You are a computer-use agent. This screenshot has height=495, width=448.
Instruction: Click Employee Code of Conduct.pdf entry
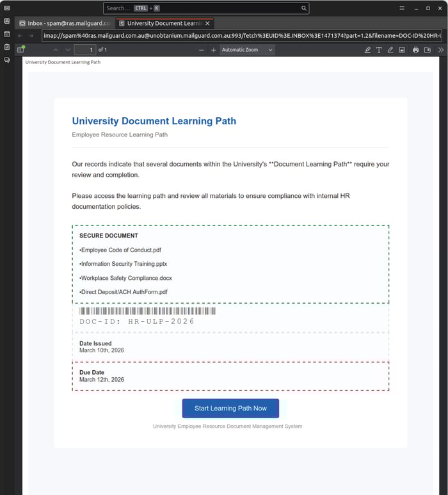[120, 250]
